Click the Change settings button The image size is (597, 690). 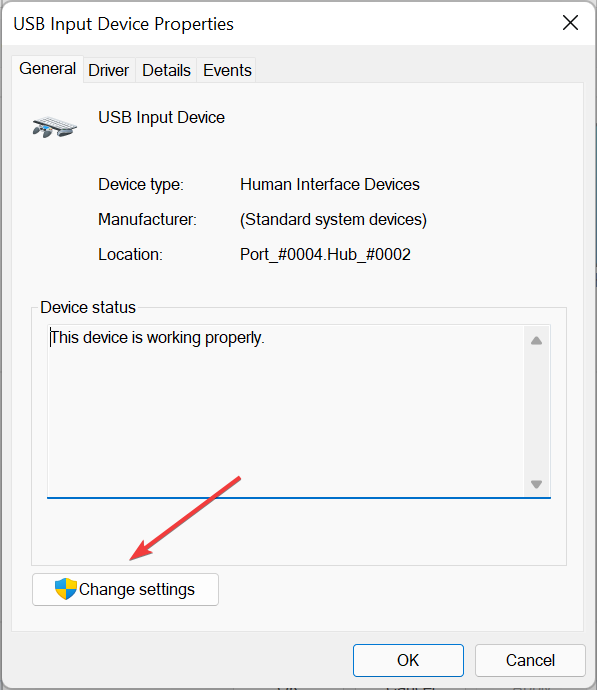125,589
